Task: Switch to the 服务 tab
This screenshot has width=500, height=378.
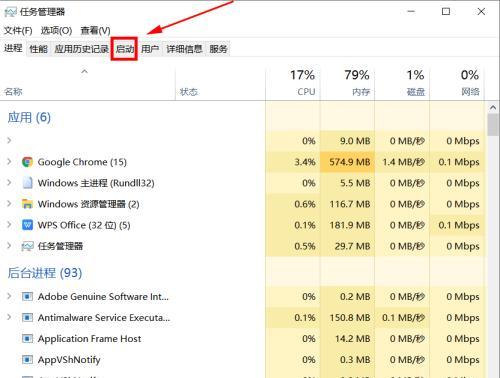Action: [x=218, y=49]
